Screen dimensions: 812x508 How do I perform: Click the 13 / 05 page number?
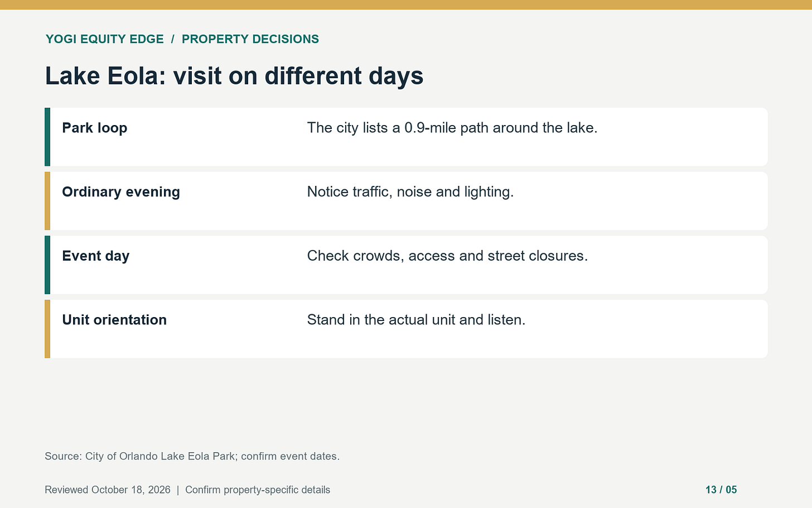click(x=721, y=490)
